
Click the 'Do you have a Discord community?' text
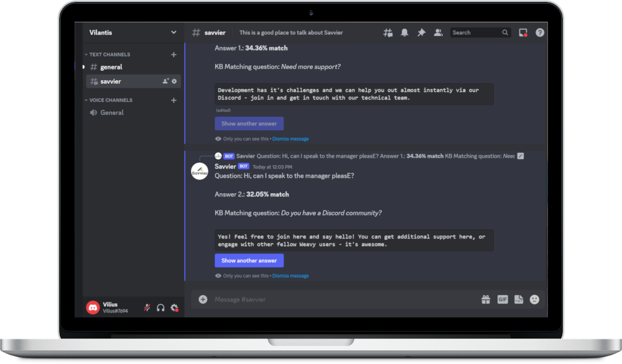coord(332,213)
